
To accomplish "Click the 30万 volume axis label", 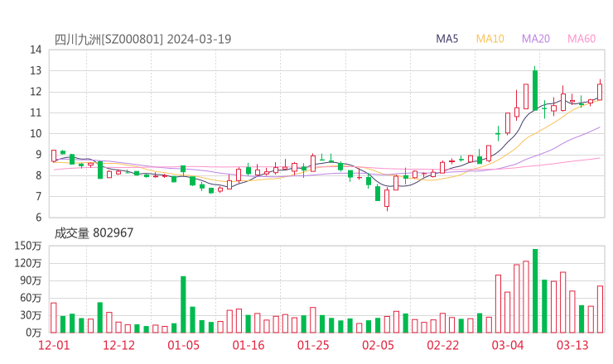I will pyautogui.click(x=31, y=315).
